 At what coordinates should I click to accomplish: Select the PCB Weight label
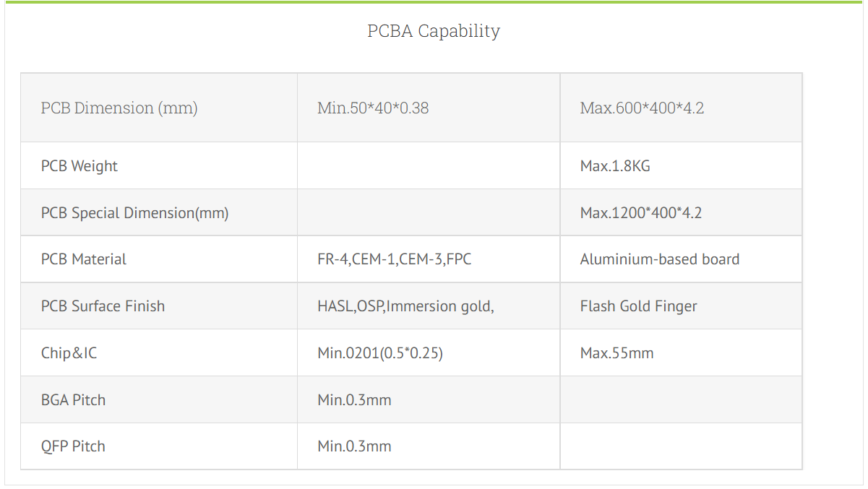[x=80, y=166]
